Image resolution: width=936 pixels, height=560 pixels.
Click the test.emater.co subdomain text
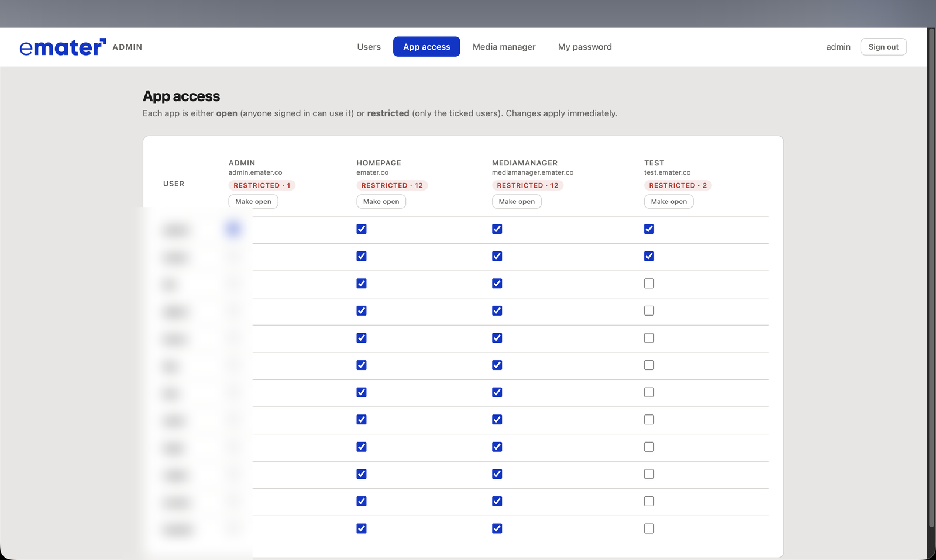click(667, 172)
